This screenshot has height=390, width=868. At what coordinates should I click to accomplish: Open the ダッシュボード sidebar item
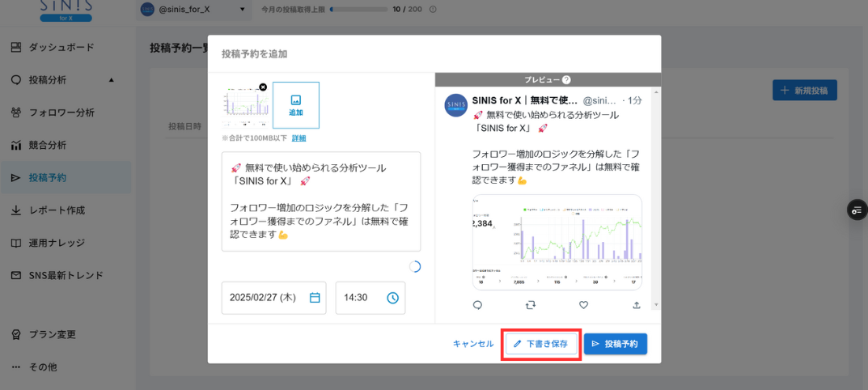pos(66,48)
